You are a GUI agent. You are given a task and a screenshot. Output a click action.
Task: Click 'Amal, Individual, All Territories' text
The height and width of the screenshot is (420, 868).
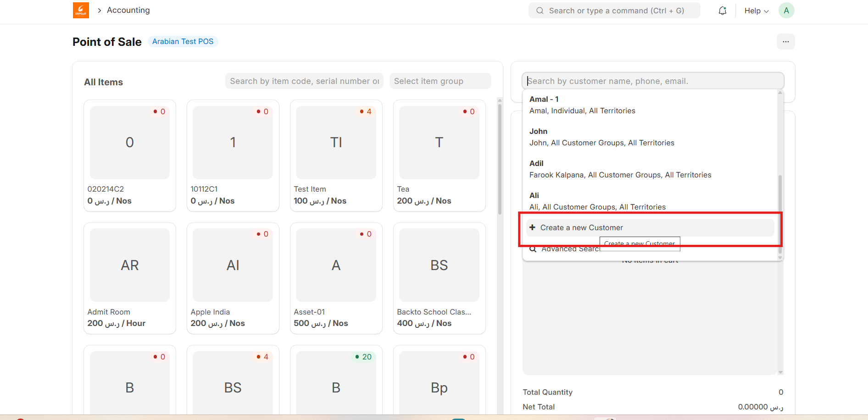[x=583, y=111]
